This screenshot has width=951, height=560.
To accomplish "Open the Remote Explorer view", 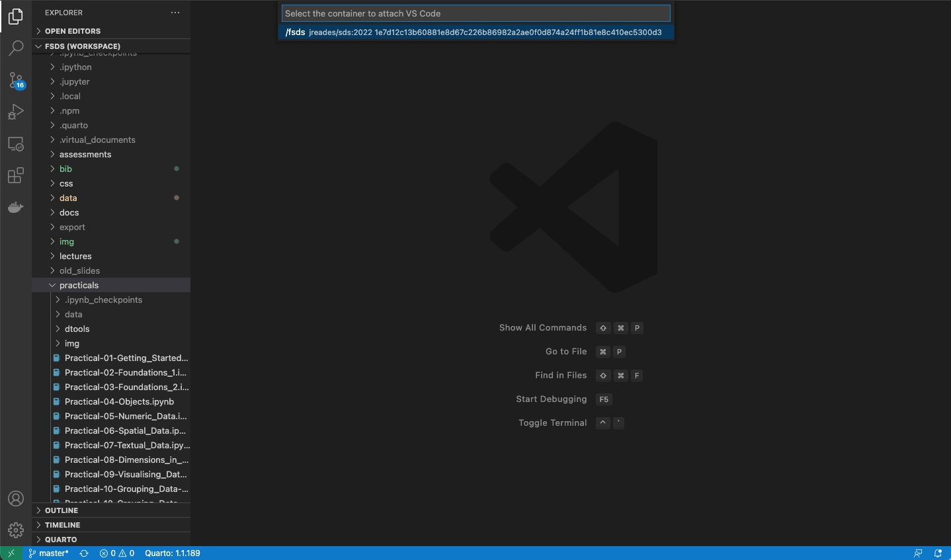I will (x=16, y=143).
